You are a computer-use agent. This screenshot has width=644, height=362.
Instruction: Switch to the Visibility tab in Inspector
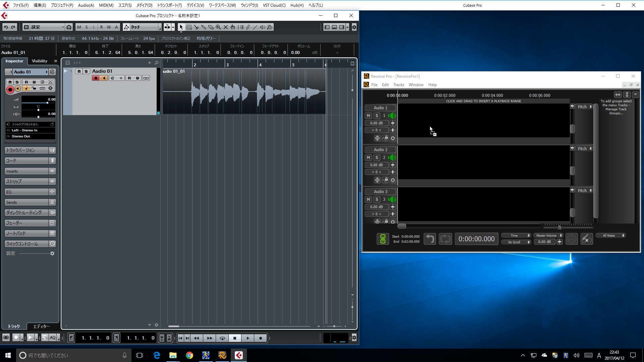[x=40, y=61]
